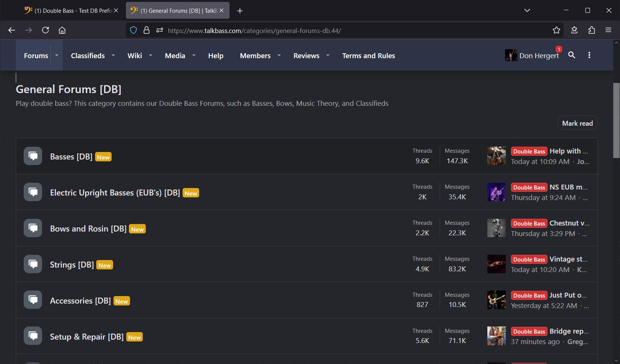Viewport: 620px width, 364px height.
Task: Bookmark this page with the star icon
Action: point(556,30)
